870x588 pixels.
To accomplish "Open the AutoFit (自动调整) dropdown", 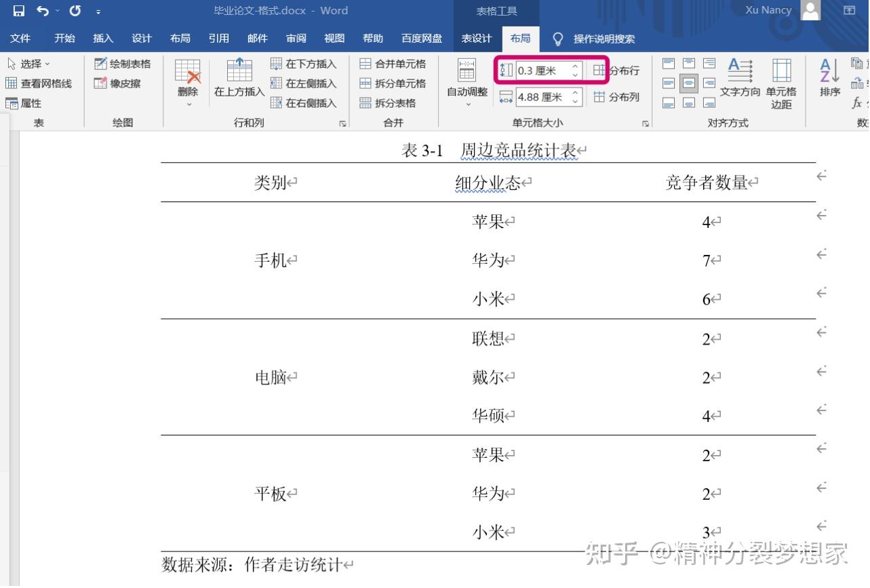I will (x=467, y=83).
